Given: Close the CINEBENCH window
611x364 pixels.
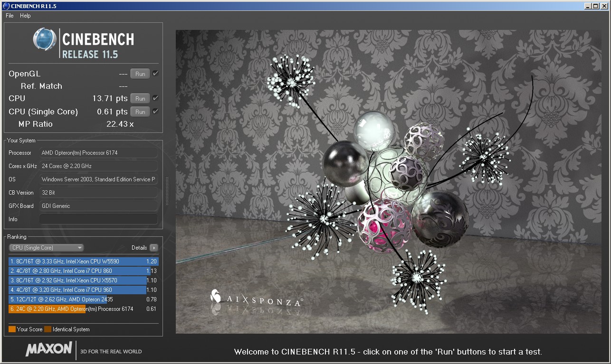Looking at the screenshot, I should [604, 6].
